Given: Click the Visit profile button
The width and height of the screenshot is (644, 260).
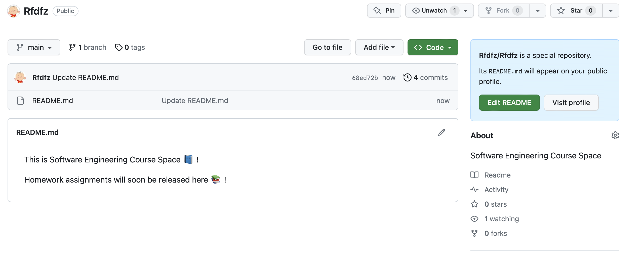Looking at the screenshot, I should tap(571, 103).
